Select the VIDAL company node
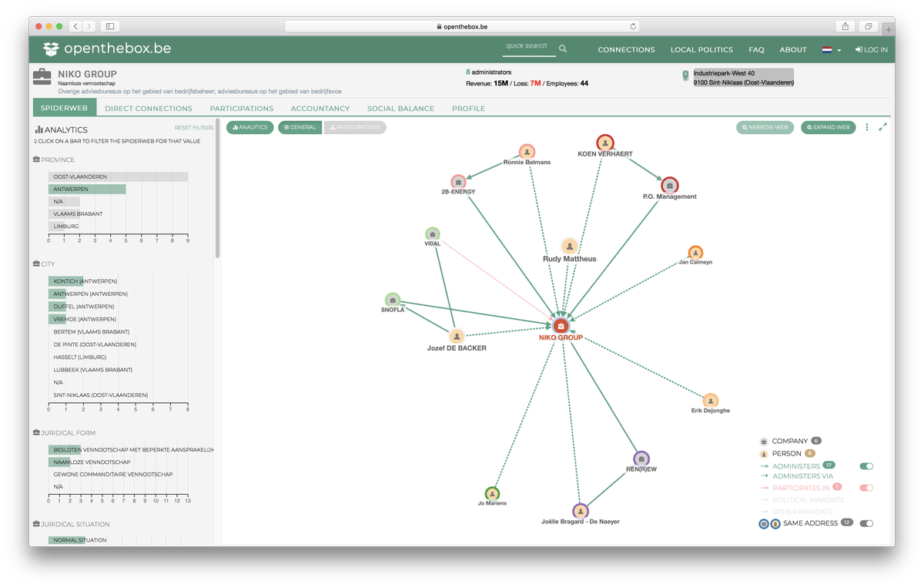The height and width of the screenshot is (588, 924). [433, 234]
